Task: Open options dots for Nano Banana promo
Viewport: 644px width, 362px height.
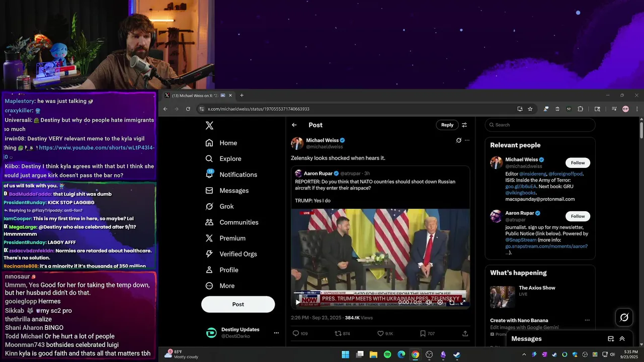Action: (587, 320)
